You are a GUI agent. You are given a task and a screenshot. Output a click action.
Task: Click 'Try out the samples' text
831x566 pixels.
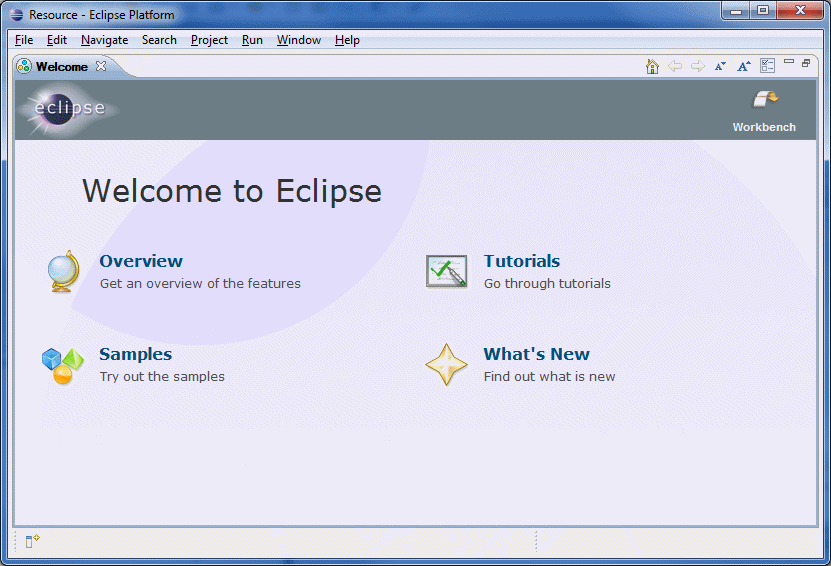pyautogui.click(x=162, y=376)
